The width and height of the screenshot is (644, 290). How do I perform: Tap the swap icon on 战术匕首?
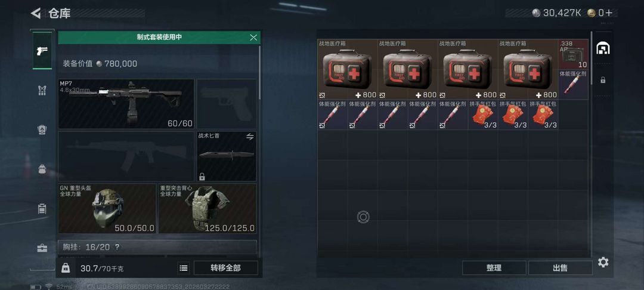point(250,137)
